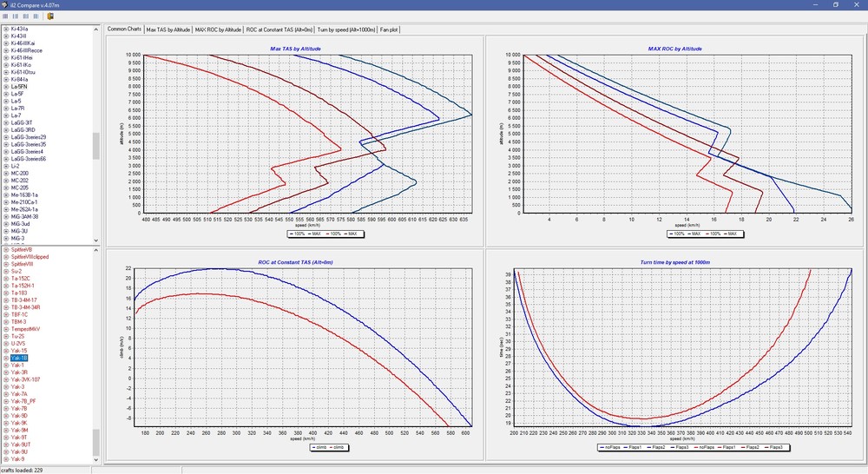868x474 pixels.
Task: Expand the LaGG-3IT tree node
Action: click(6, 122)
